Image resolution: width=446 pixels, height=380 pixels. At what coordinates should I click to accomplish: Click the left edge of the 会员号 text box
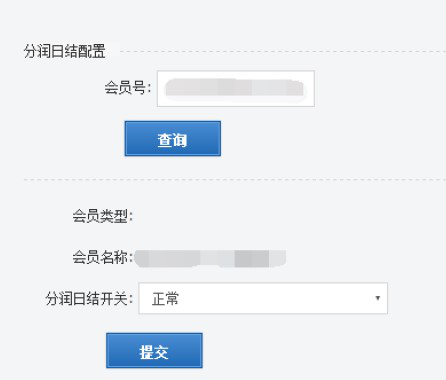(x=159, y=89)
